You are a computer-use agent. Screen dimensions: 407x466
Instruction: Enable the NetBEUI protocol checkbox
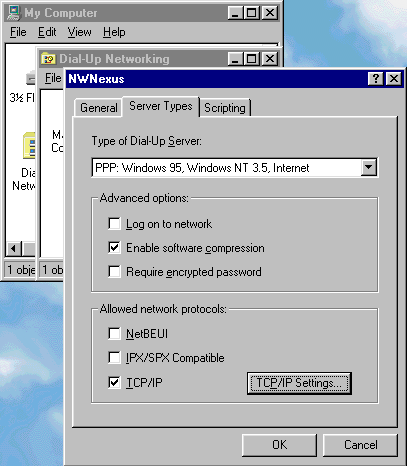pyautogui.click(x=114, y=333)
